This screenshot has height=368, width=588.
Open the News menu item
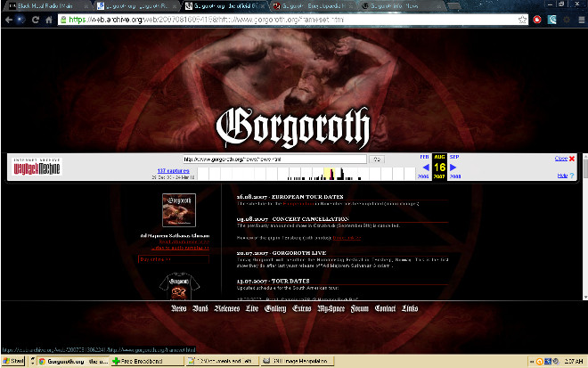point(179,308)
